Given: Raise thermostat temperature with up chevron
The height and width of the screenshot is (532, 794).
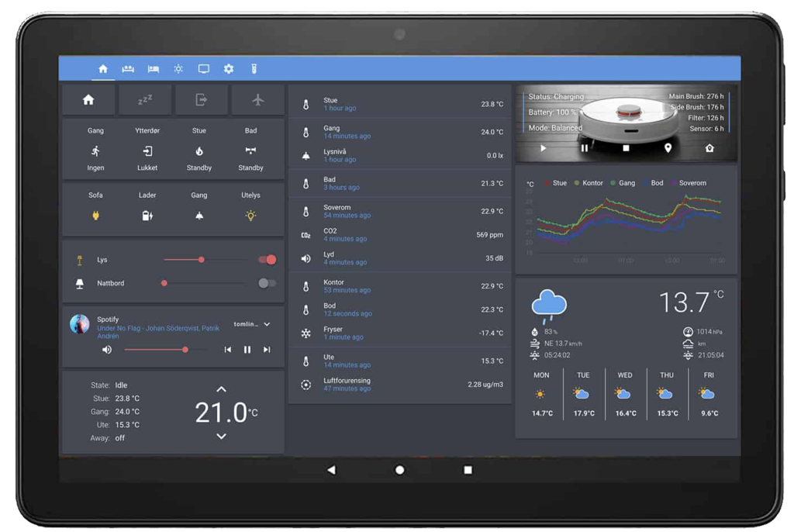Looking at the screenshot, I should 221,389.
